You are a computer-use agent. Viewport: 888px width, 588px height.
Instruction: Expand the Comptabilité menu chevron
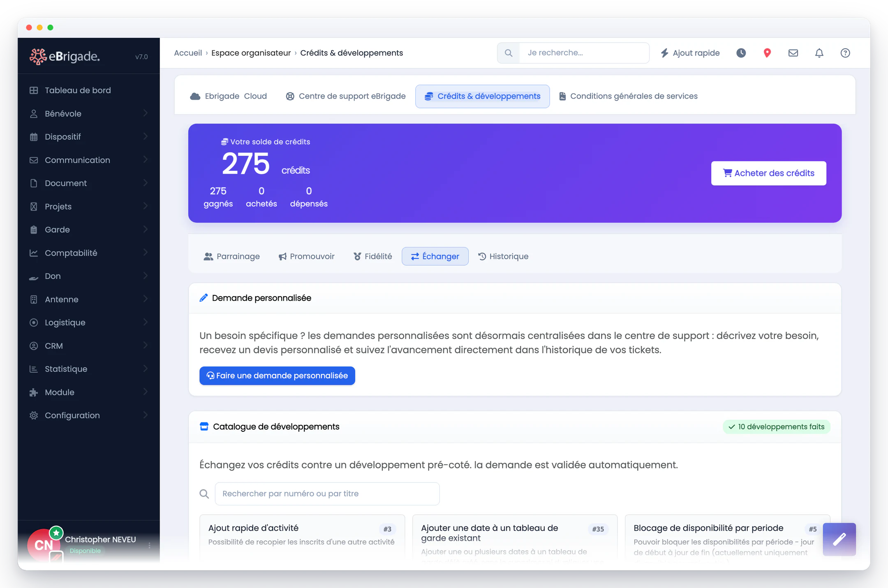[x=146, y=253]
